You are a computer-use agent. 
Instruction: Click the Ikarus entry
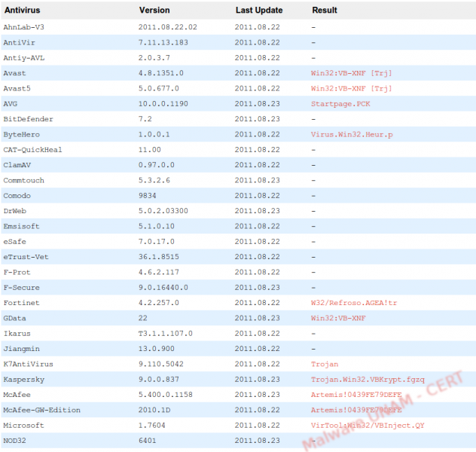[x=17, y=333]
